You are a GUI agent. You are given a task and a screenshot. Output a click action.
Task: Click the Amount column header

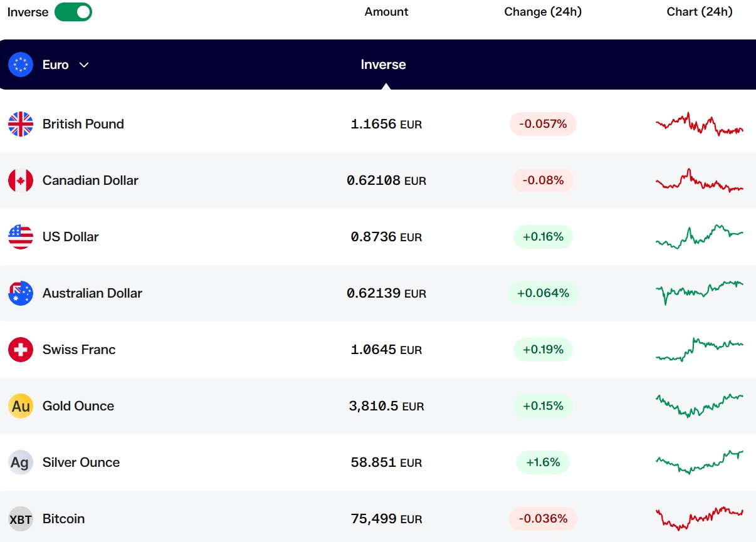point(386,12)
